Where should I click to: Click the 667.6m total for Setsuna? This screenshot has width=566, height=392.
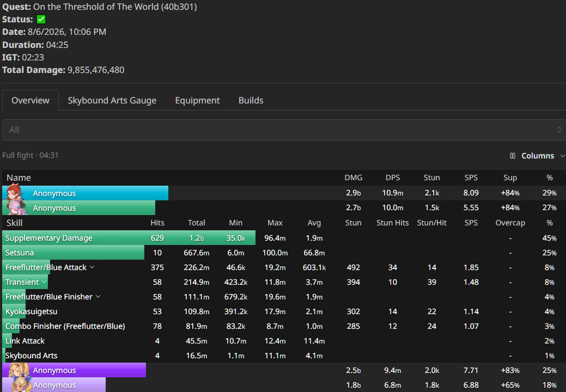pyautogui.click(x=196, y=253)
